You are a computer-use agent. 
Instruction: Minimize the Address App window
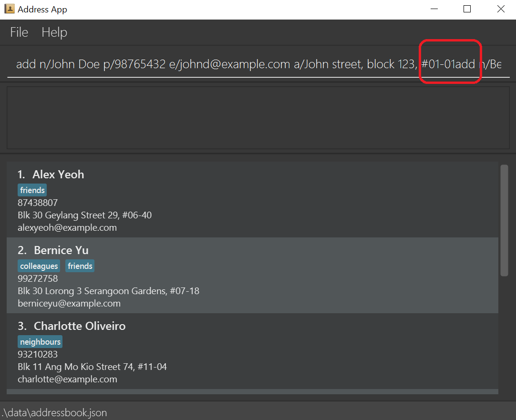pyautogui.click(x=434, y=9)
